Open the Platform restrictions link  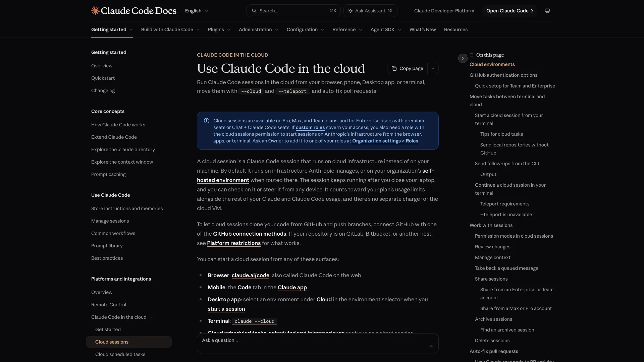click(x=234, y=243)
